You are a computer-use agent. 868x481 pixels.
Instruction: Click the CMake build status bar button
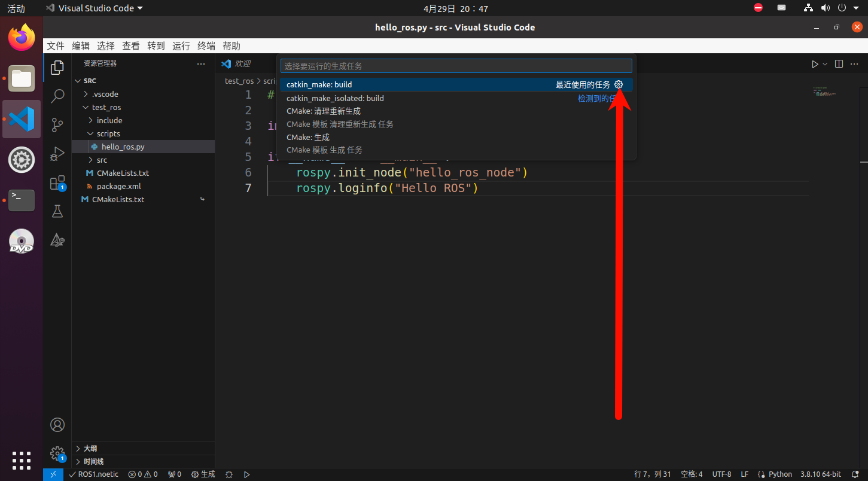pos(203,474)
